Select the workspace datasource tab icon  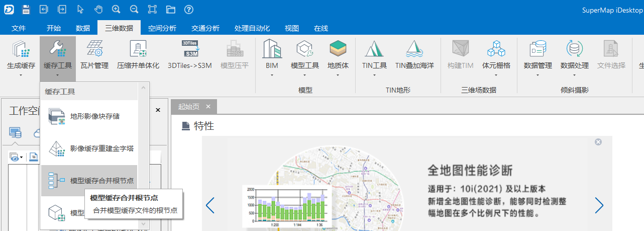[16, 132]
